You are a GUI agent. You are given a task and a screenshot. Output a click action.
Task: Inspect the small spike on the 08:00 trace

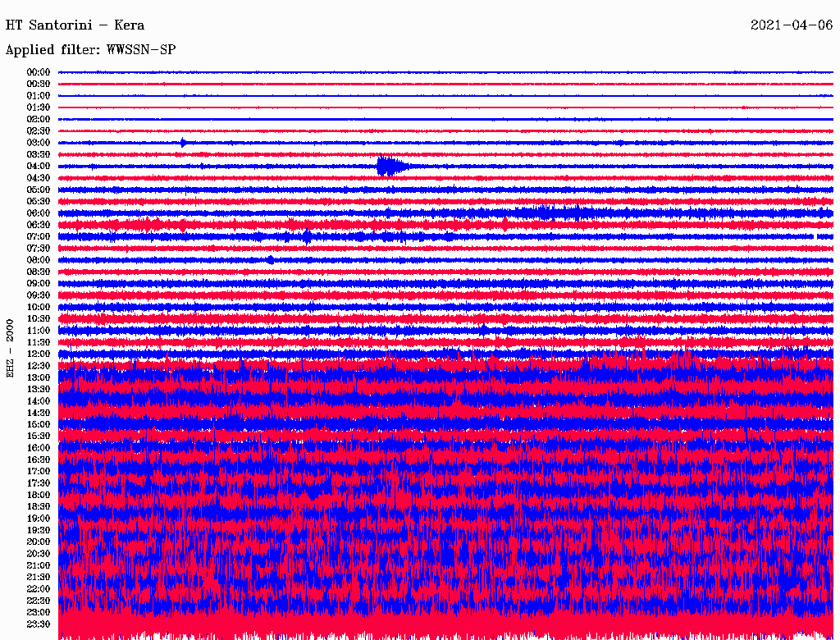click(x=271, y=260)
